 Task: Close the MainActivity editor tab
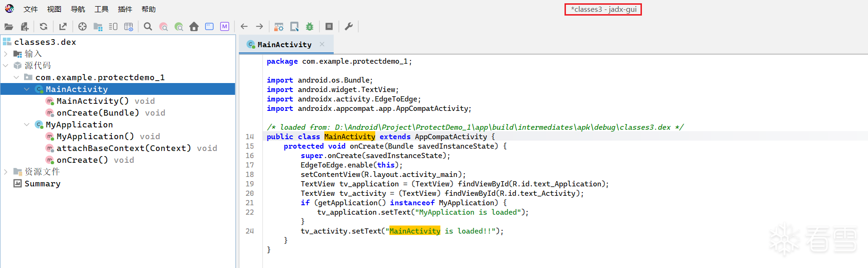(x=322, y=44)
